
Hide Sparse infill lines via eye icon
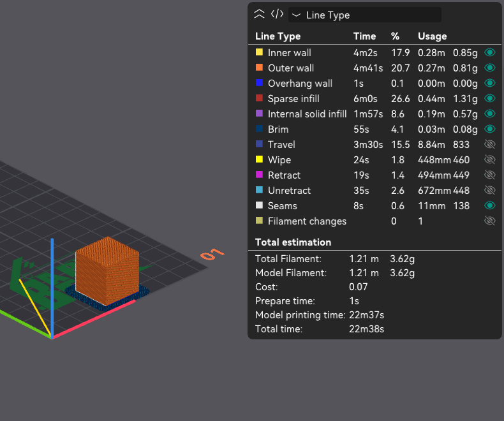click(x=490, y=98)
